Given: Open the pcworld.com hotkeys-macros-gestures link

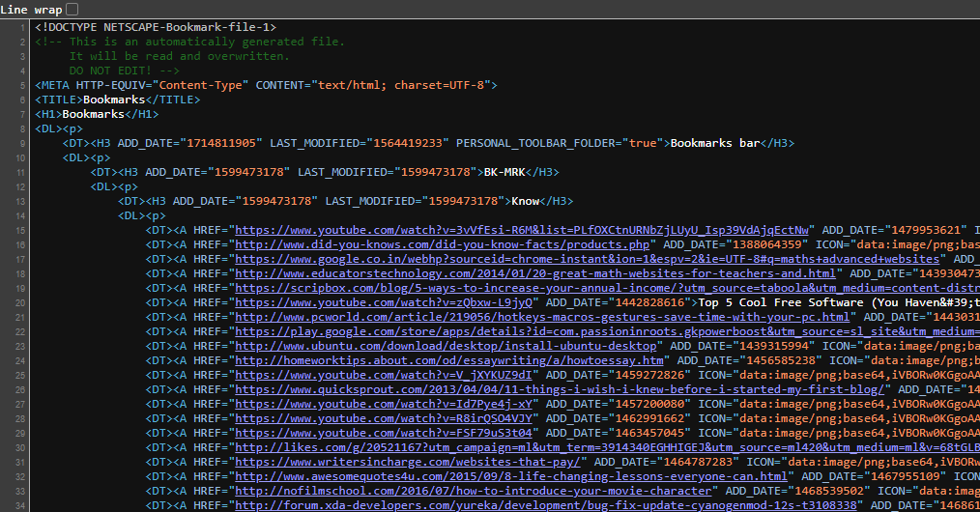Looking at the screenshot, I should [x=542, y=317].
